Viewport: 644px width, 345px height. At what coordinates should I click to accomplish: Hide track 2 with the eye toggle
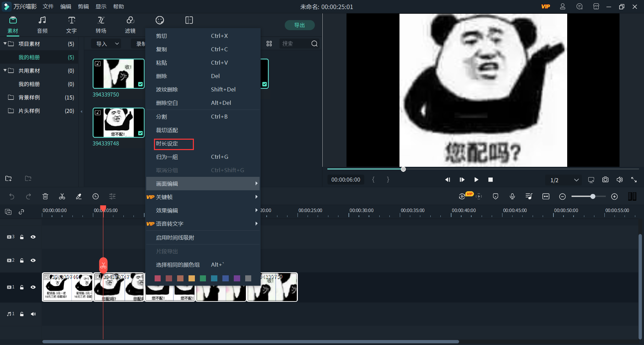point(33,260)
